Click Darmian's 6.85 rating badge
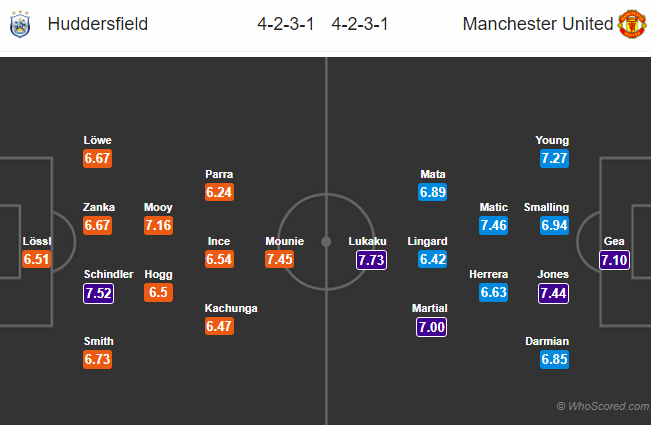 (x=553, y=360)
